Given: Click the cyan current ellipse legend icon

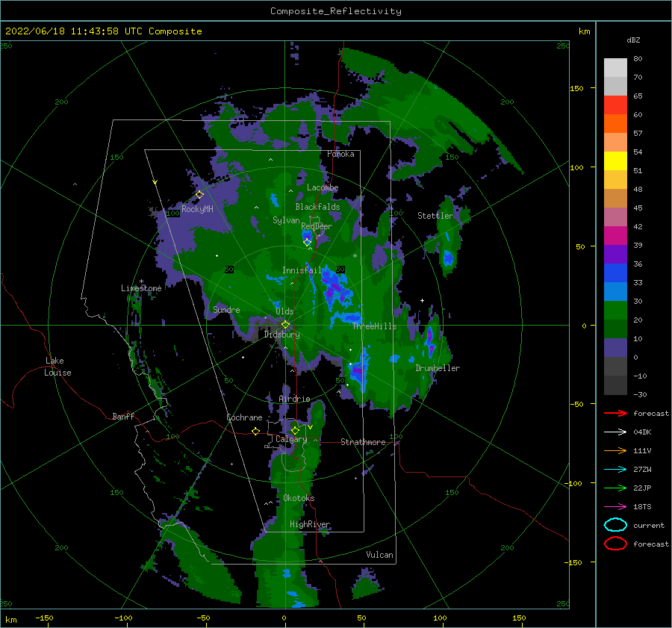Looking at the screenshot, I should tap(615, 525).
